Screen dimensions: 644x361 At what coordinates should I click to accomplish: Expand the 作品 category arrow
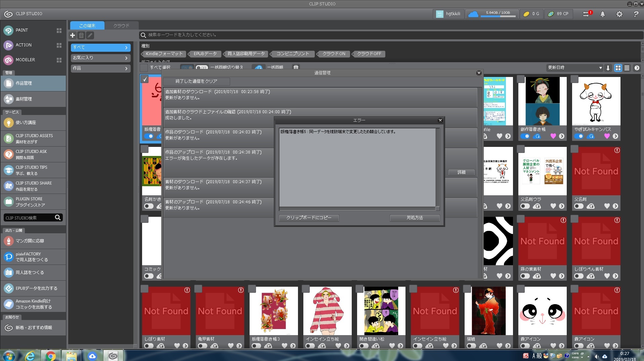tap(126, 68)
